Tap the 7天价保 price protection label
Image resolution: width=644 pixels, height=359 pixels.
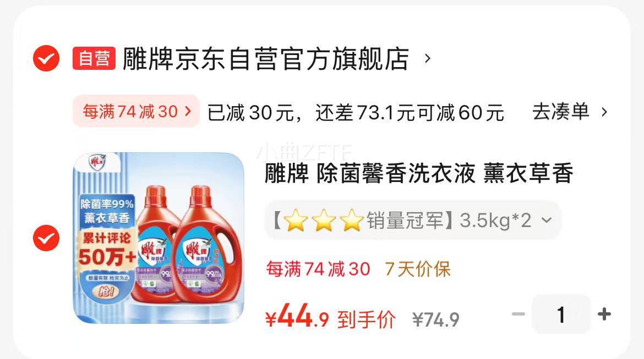click(418, 269)
